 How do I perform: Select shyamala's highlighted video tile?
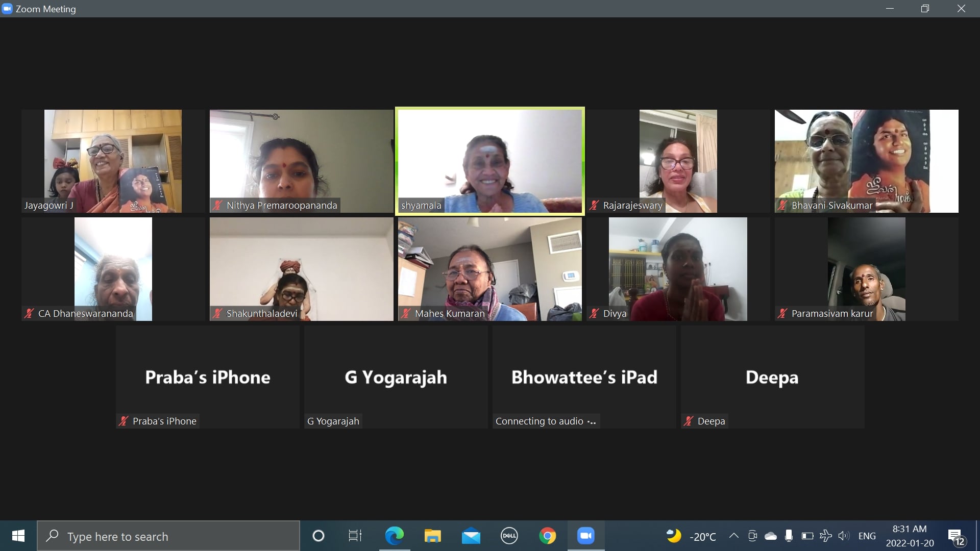click(489, 161)
